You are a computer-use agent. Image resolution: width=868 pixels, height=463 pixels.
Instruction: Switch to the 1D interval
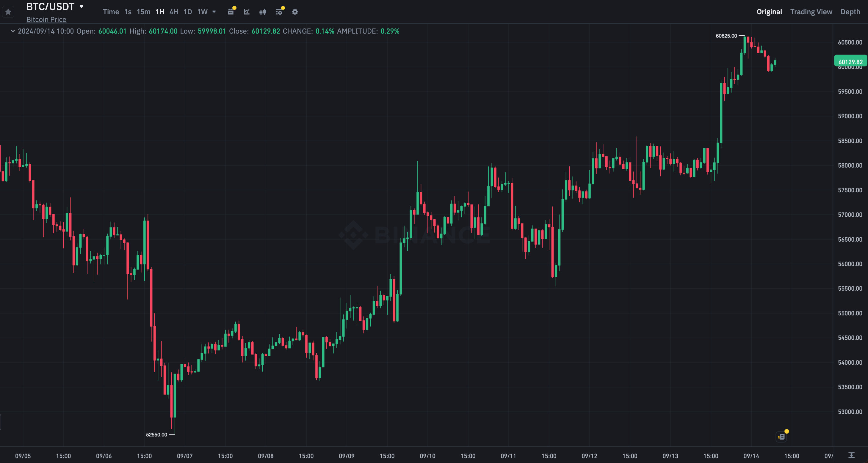click(x=188, y=12)
